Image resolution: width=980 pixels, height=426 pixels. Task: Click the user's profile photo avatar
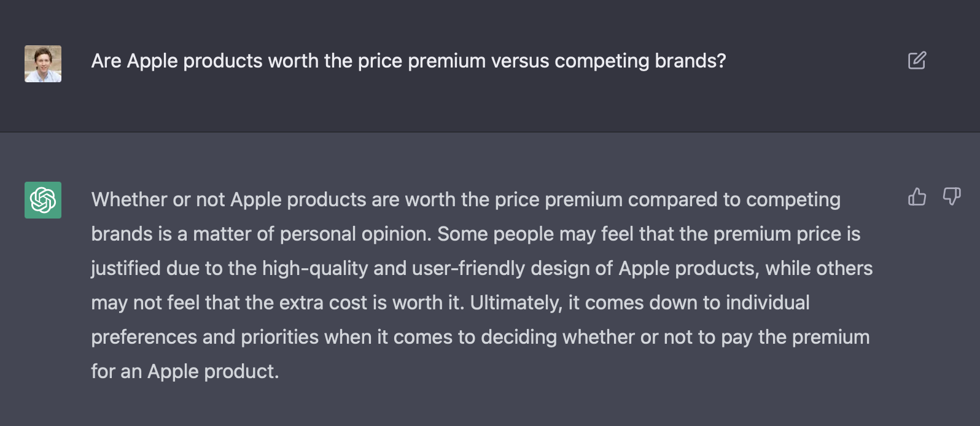click(43, 64)
